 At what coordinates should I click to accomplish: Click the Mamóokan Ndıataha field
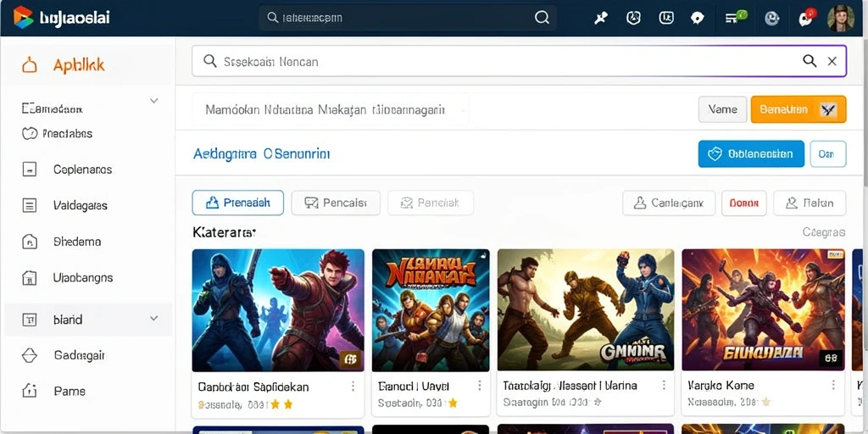[x=330, y=109]
